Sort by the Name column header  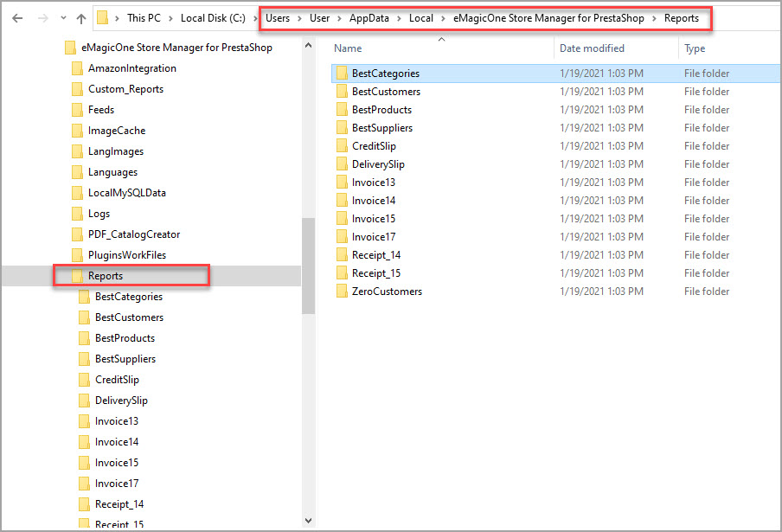click(x=349, y=48)
